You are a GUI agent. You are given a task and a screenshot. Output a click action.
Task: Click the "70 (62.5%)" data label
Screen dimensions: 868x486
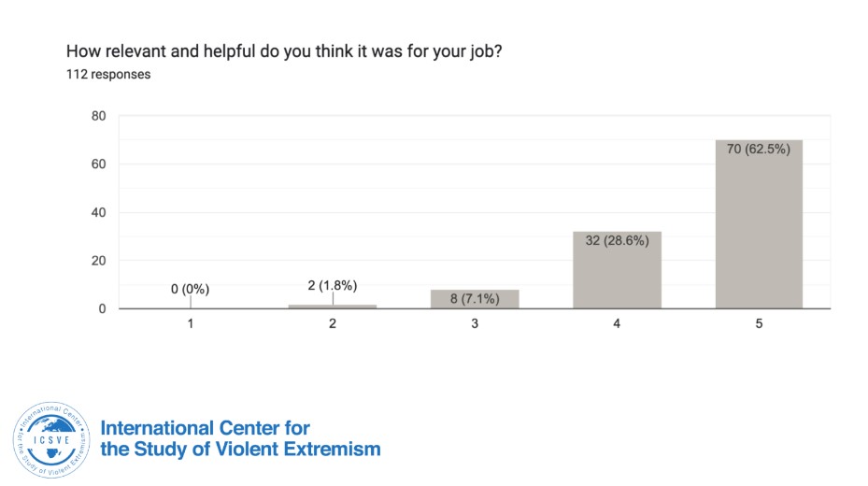tap(760, 149)
